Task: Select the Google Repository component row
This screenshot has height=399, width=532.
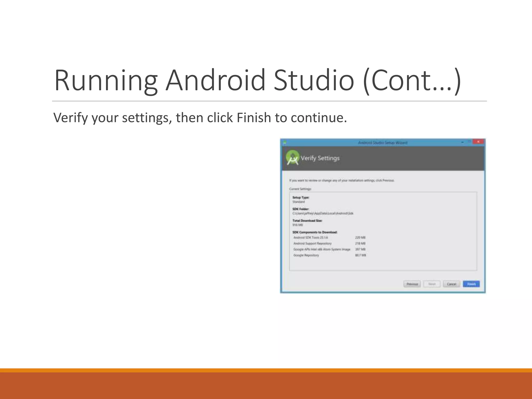Action: (x=329, y=255)
